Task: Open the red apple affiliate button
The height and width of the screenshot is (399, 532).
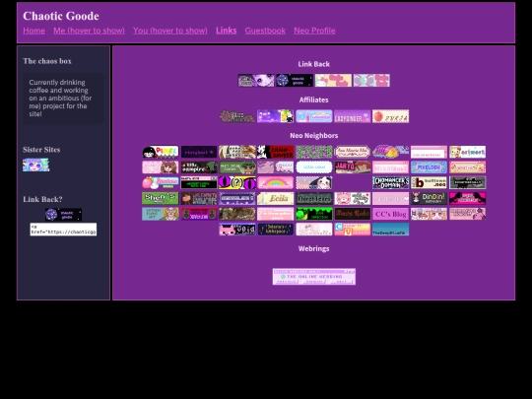Action: click(x=390, y=116)
